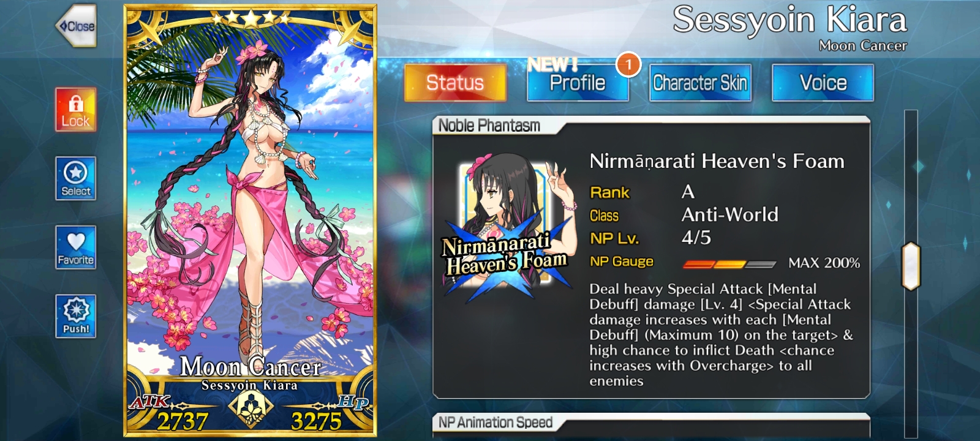The height and width of the screenshot is (441, 980).
Task: Click the NP Gauge bar
Action: [729, 264]
